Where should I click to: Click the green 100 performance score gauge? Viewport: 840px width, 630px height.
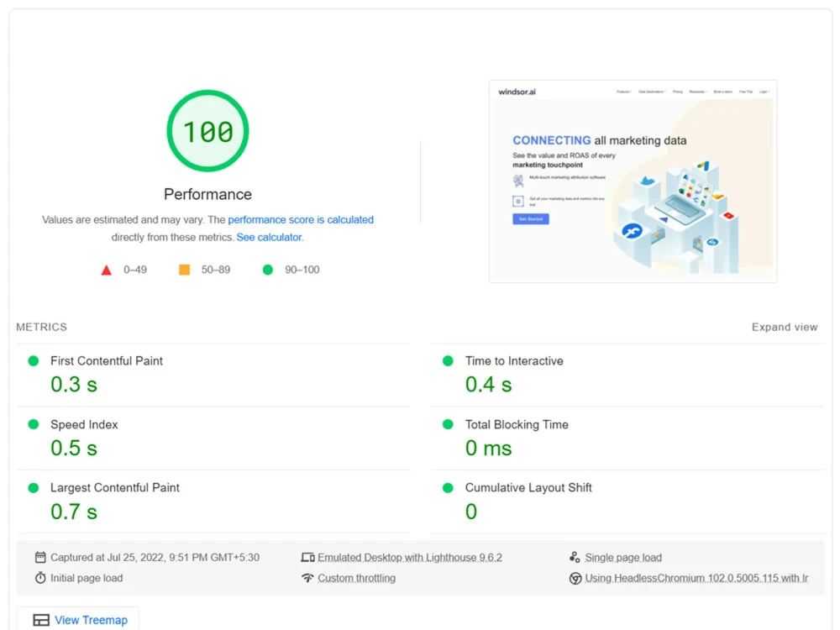(x=207, y=131)
